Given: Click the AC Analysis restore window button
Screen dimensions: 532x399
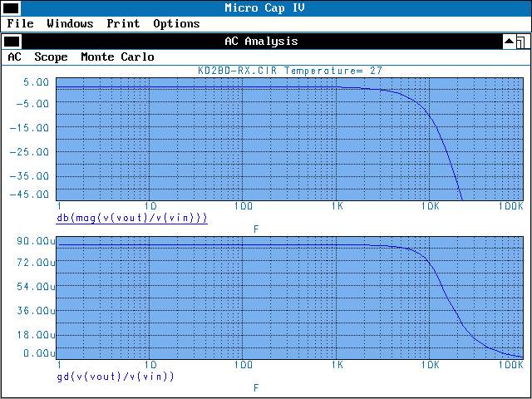Looking at the screenshot, I should click(x=523, y=42).
